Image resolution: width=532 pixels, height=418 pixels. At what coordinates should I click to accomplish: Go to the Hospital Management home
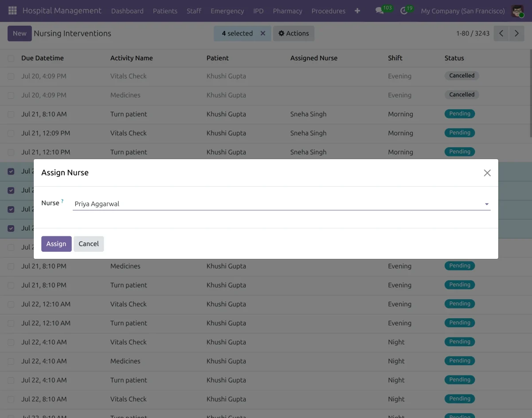click(x=62, y=11)
